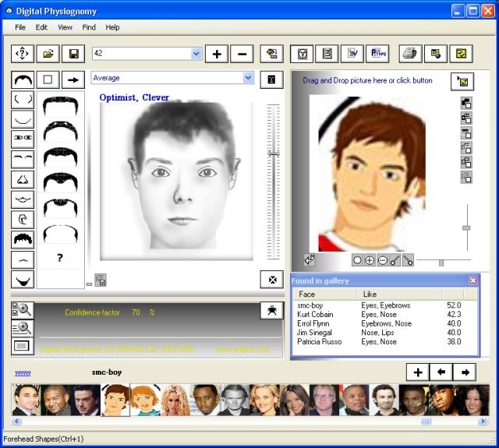Select the eyebrows feature icon
Screen dimensions: 499x448
point(23,158)
